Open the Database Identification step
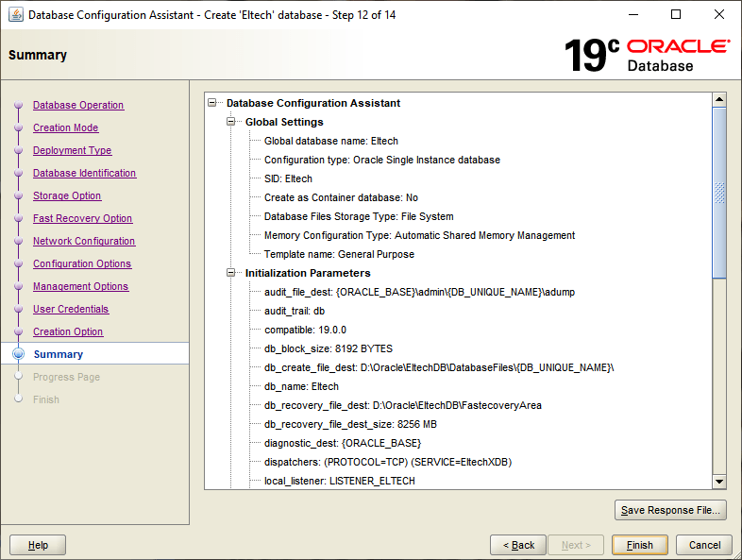 pos(84,173)
